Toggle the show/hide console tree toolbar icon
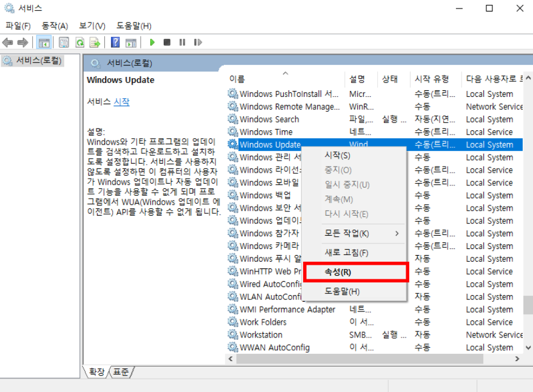Screen dimensions: 533x392 44,42
